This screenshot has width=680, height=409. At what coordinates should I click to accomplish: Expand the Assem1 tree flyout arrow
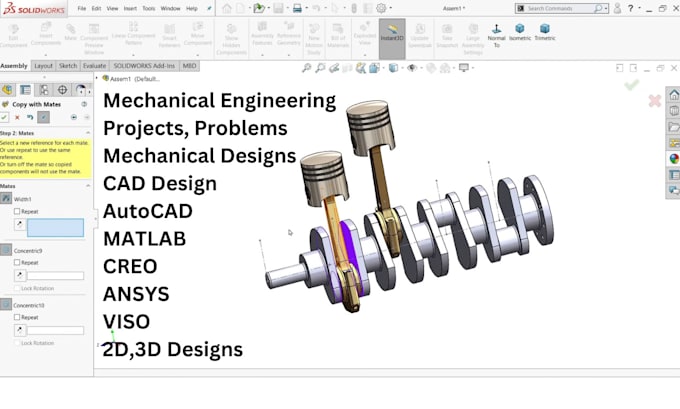pos(97,79)
